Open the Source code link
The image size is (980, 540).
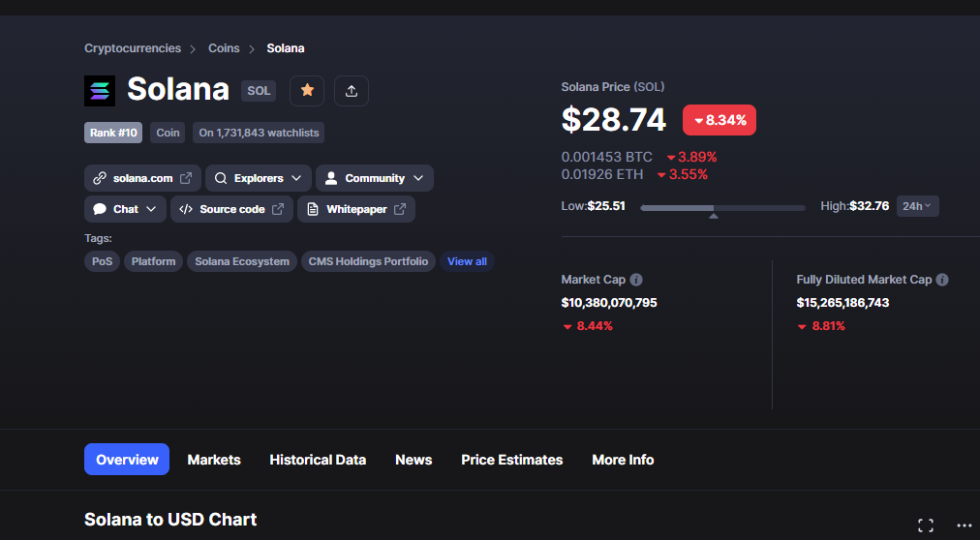231,209
